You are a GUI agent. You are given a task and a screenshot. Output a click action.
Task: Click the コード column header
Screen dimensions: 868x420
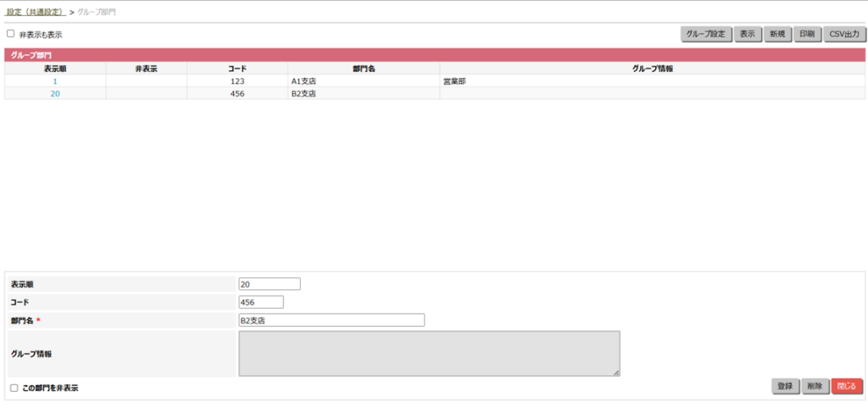(x=237, y=69)
